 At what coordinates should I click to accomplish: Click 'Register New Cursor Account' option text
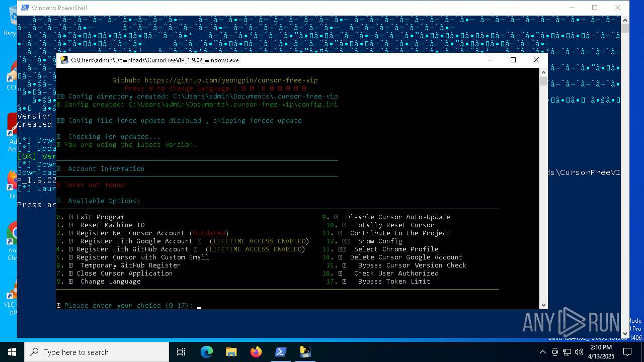click(131, 233)
